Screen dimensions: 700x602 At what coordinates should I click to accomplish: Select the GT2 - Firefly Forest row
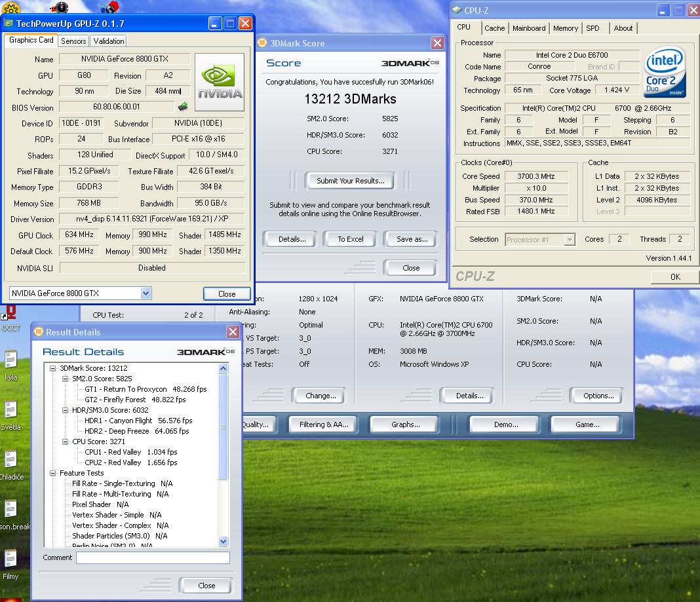(x=135, y=400)
